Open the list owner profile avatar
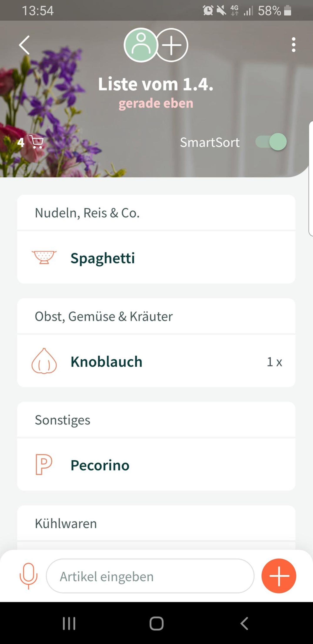 (x=141, y=45)
